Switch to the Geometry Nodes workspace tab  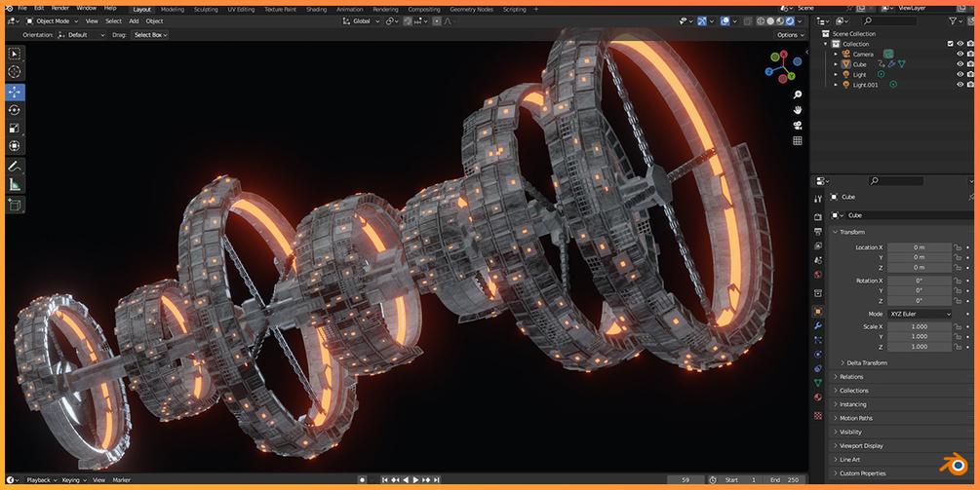[471, 10]
